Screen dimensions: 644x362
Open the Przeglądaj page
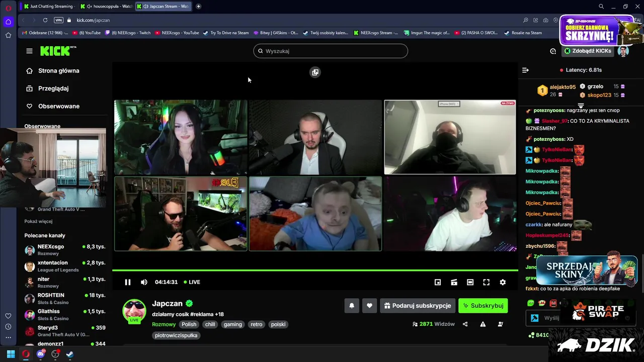tap(47, 88)
